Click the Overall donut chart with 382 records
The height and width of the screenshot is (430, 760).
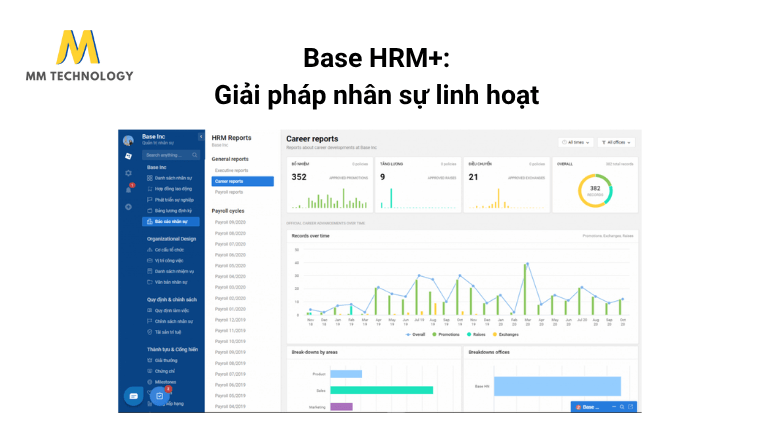tap(595, 190)
